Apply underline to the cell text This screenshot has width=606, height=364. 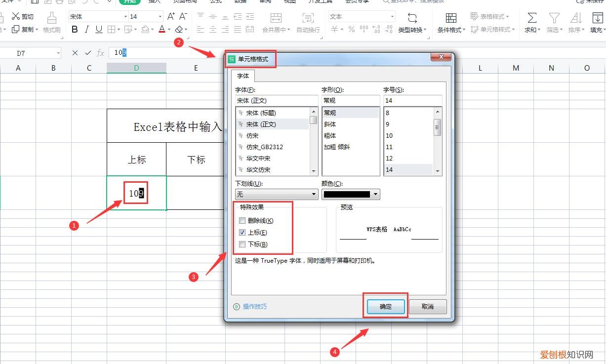98,29
